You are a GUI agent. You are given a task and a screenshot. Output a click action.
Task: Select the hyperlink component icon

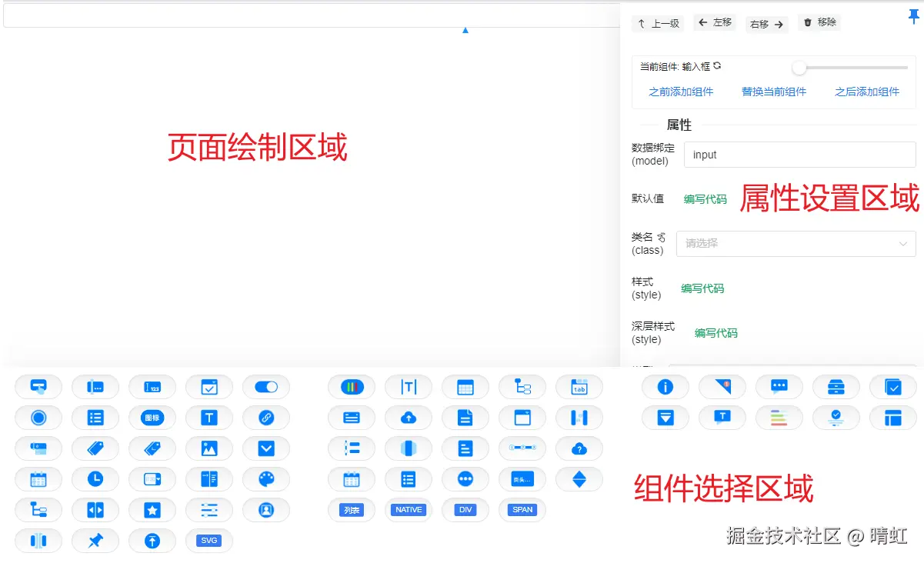click(266, 418)
